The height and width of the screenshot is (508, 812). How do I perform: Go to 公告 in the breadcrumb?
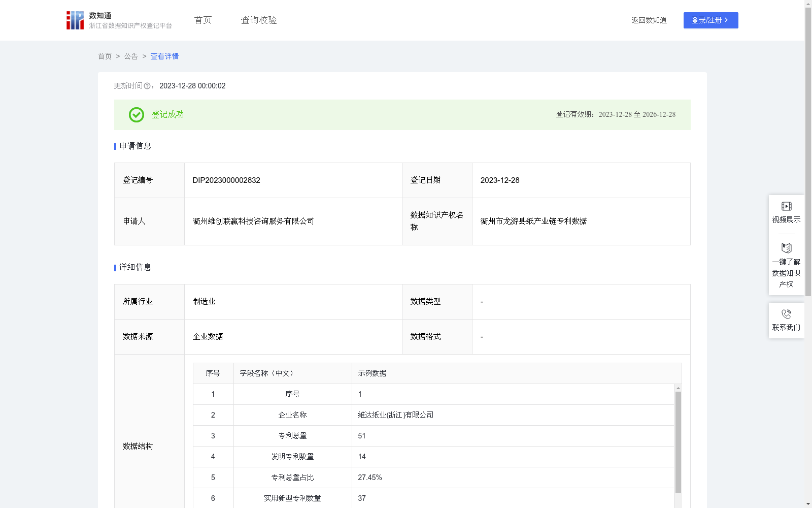pyautogui.click(x=131, y=56)
